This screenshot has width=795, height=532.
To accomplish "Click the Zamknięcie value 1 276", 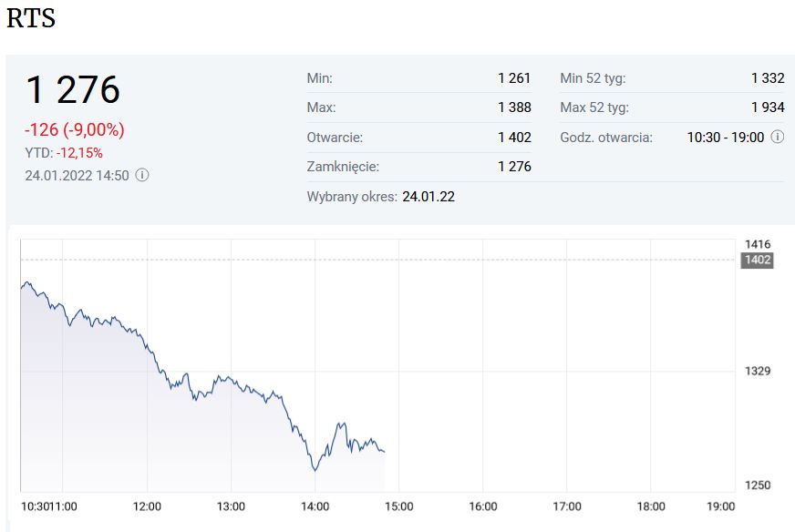I will coord(513,167).
